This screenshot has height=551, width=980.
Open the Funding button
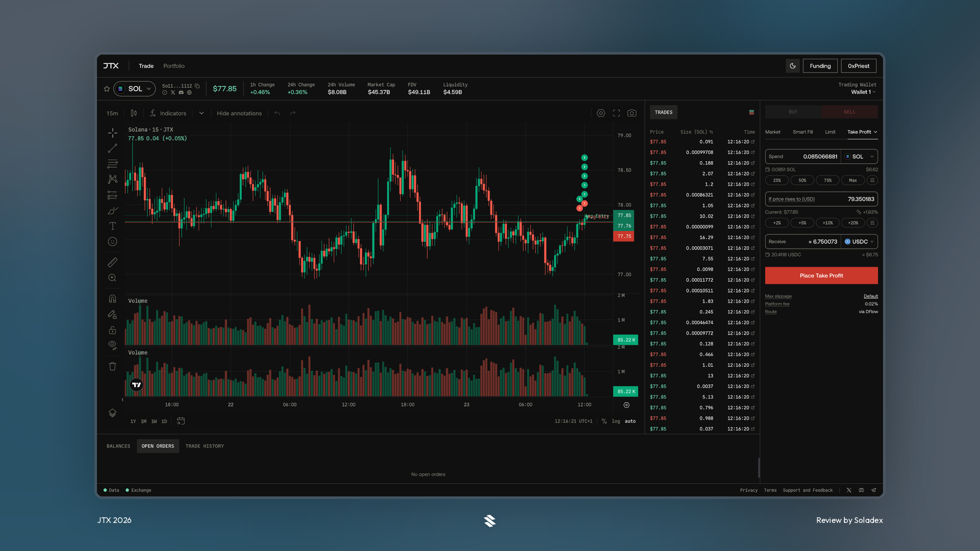pos(820,66)
